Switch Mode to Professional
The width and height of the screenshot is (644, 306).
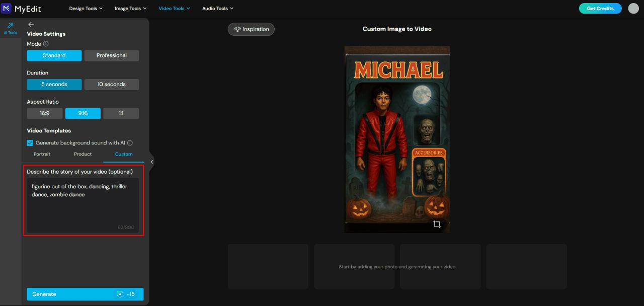point(111,55)
